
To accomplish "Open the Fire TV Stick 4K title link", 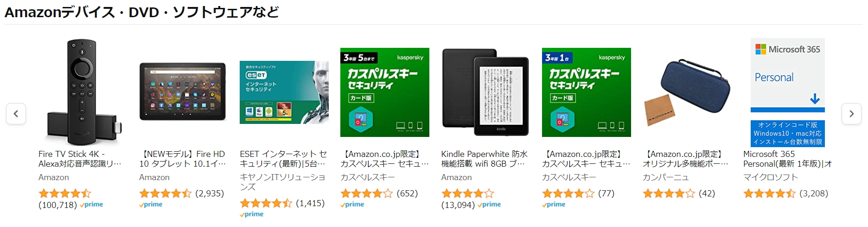I will click(x=80, y=159).
